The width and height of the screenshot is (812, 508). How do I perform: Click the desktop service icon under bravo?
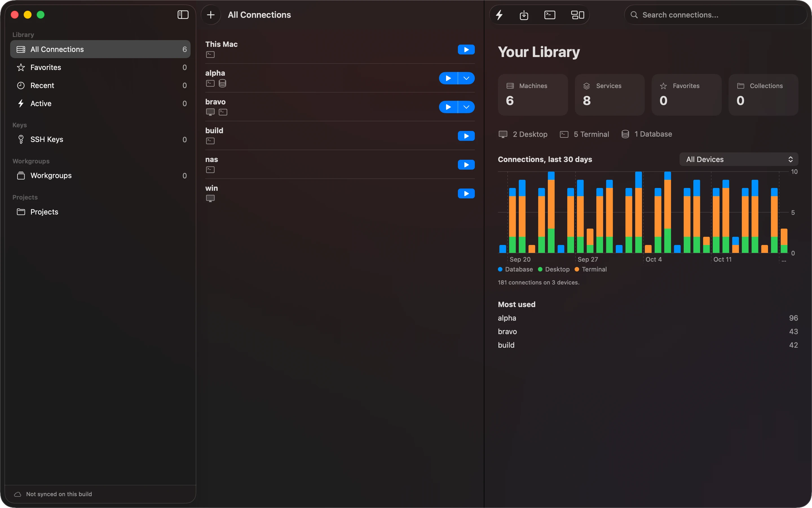click(210, 112)
